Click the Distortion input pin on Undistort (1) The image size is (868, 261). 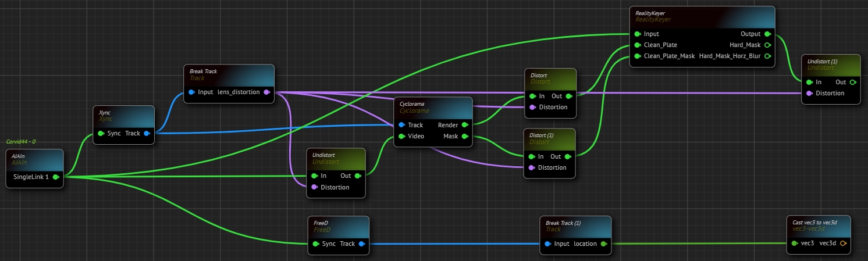[809, 93]
